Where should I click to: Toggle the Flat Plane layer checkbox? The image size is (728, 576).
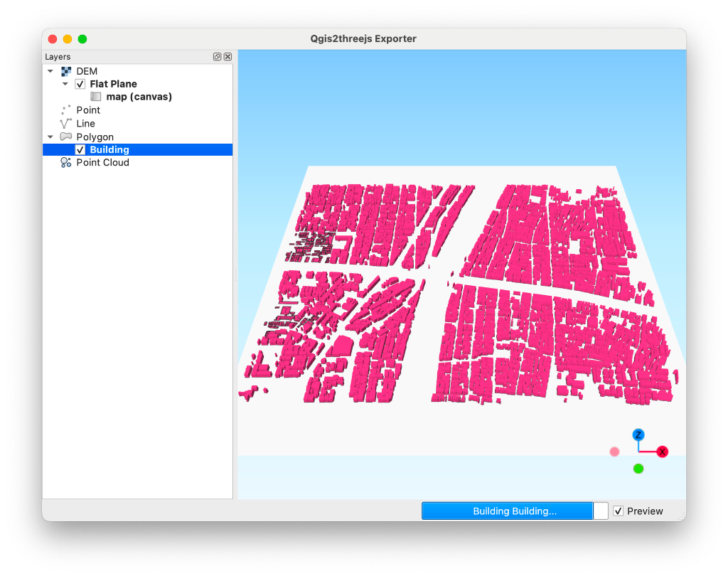pos(80,84)
